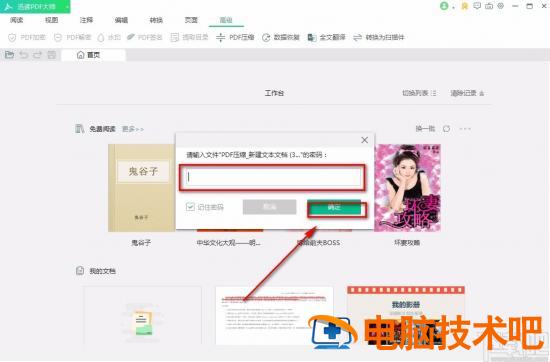Open the settings gear in title bar
Image resolution: width=550 pixels, height=362 pixels.
click(501, 6)
